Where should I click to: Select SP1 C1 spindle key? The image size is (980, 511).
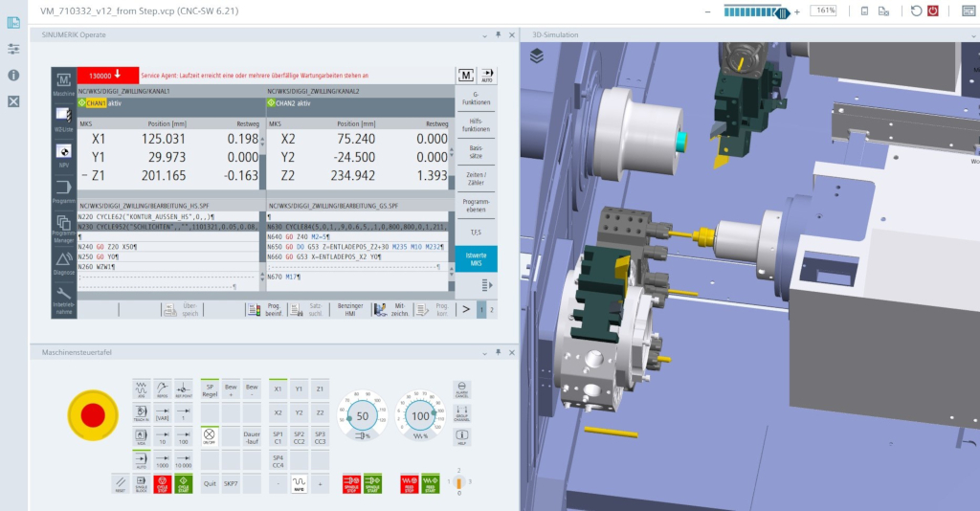(x=278, y=436)
